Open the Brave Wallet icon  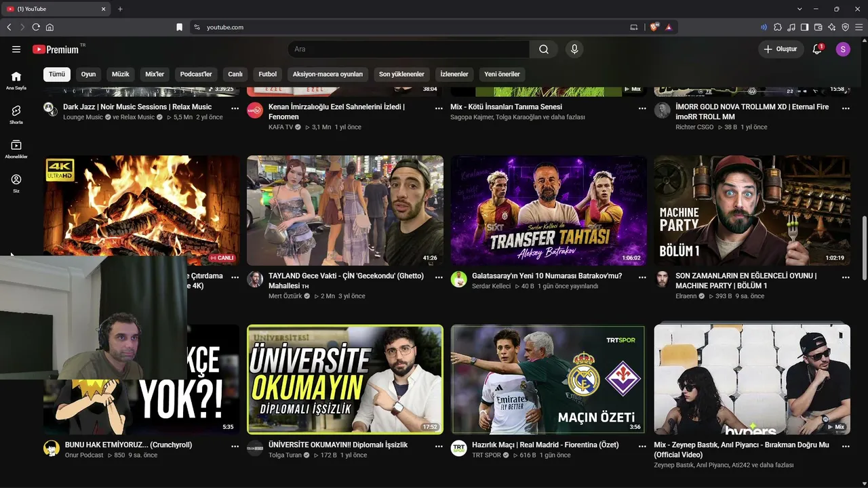818,27
